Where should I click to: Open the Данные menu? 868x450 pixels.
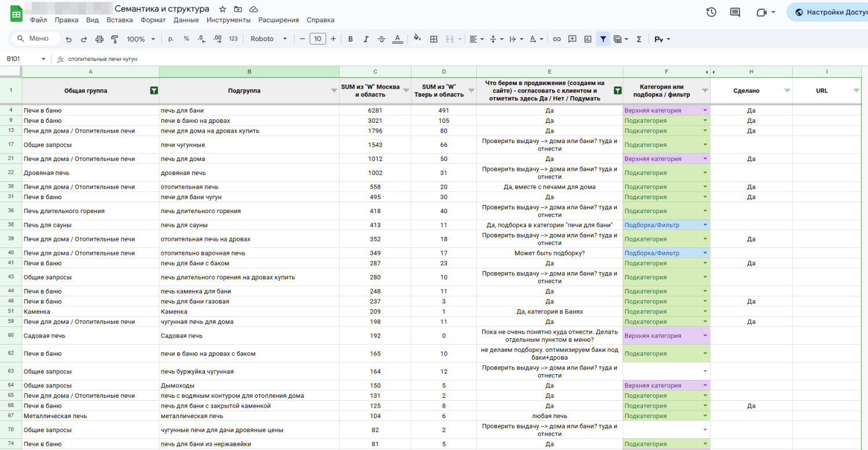tap(186, 20)
